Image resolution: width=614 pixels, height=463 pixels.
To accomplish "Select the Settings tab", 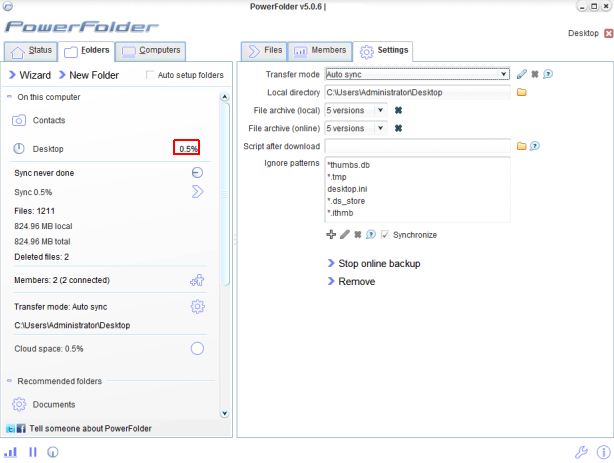I will pos(383,51).
